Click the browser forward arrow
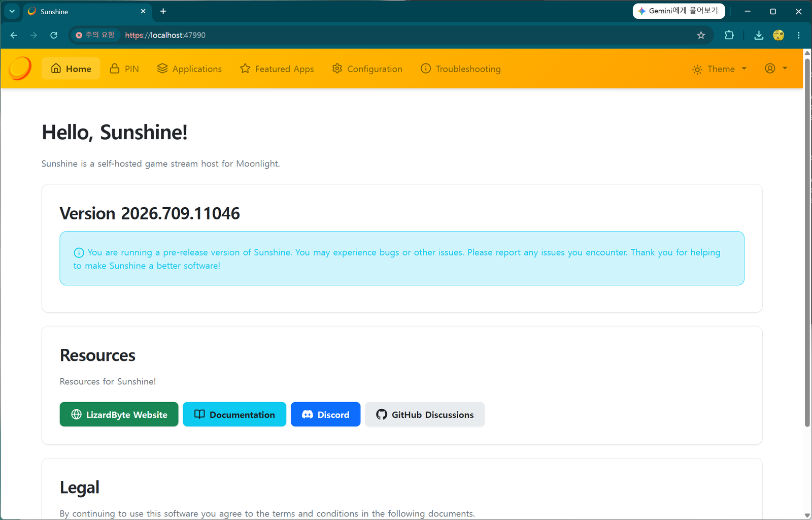 (33, 35)
